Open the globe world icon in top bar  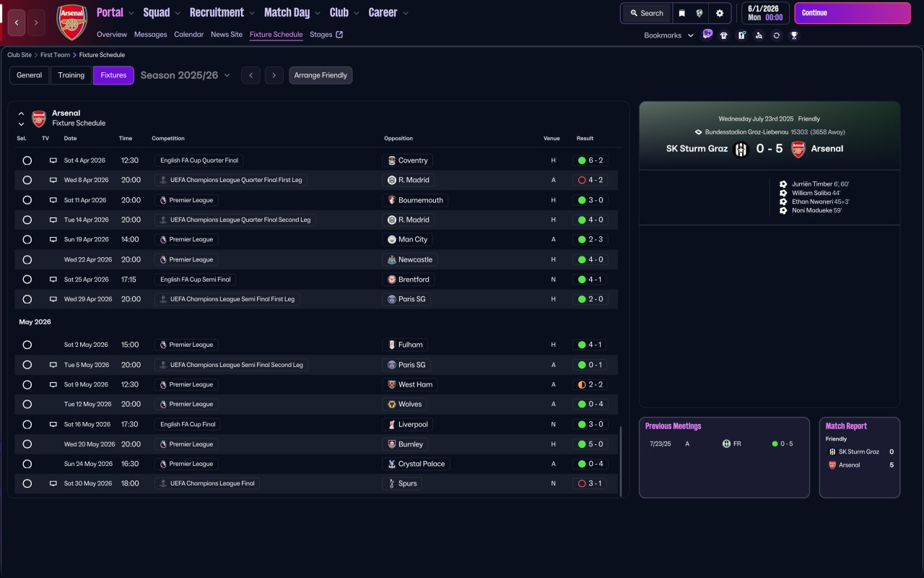point(699,13)
